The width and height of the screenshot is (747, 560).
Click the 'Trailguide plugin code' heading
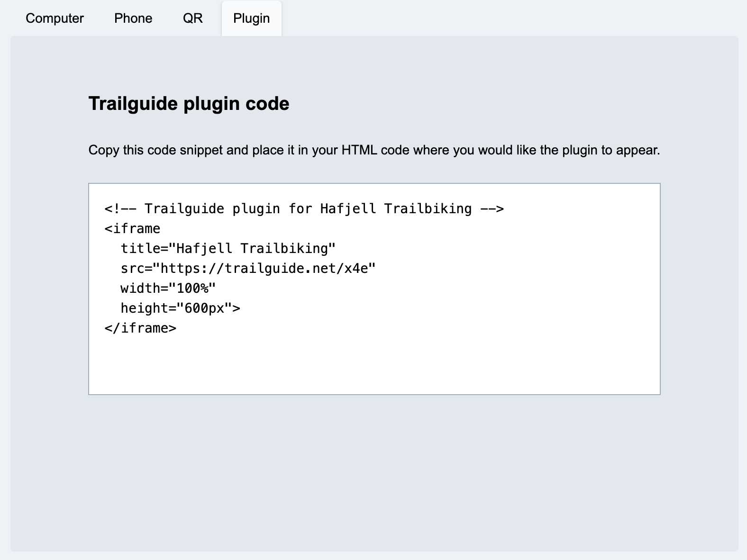tap(189, 104)
